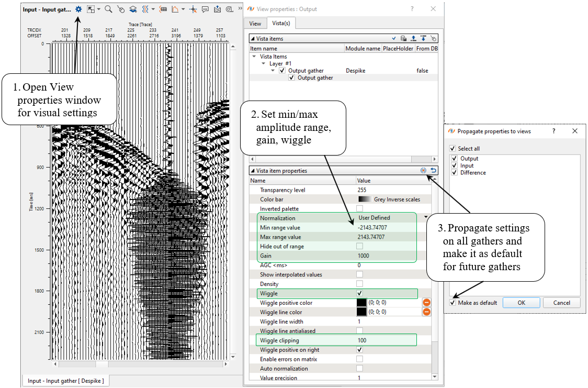
Task: Click move-up icon in Vista items header
Action: tap(413, 38)
